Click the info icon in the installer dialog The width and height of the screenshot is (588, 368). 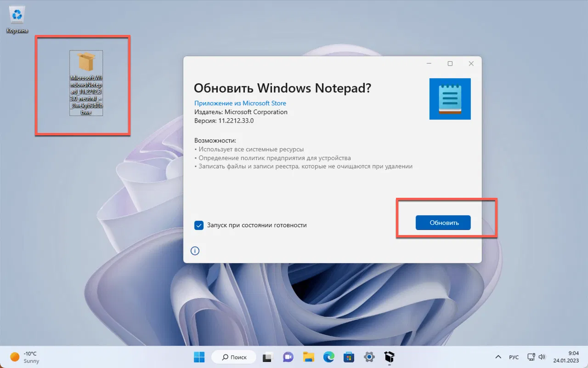coord(195,251)
